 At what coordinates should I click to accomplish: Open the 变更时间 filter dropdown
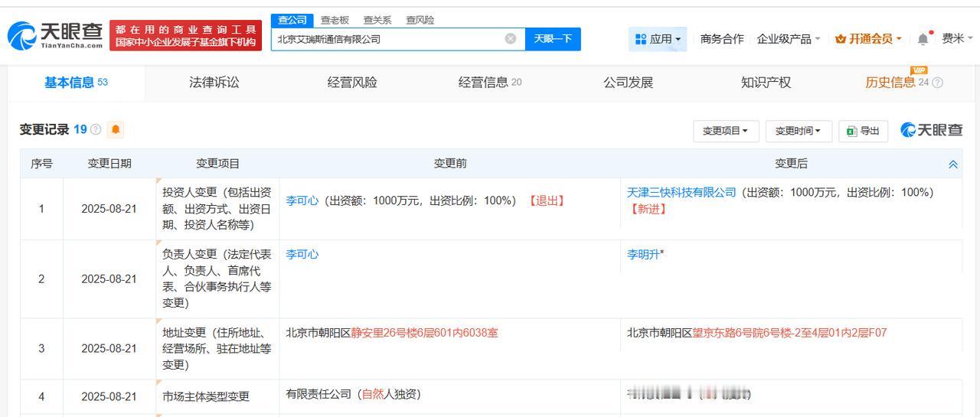tap(799, 131)
